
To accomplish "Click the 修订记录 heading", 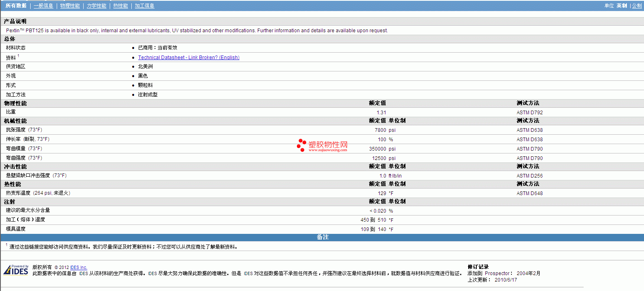I will 478,267.
